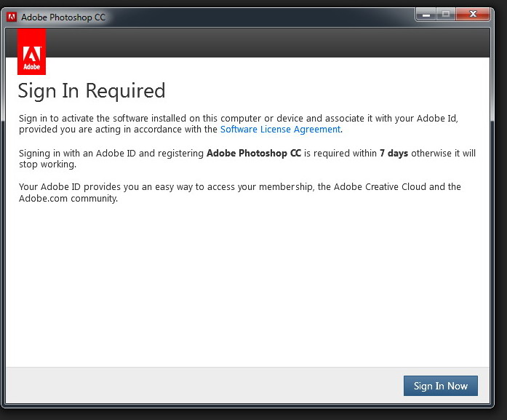The image size is (507, 420).
Task: Minimize the Adobe Photoshop CC window
Action: [426, 14]
